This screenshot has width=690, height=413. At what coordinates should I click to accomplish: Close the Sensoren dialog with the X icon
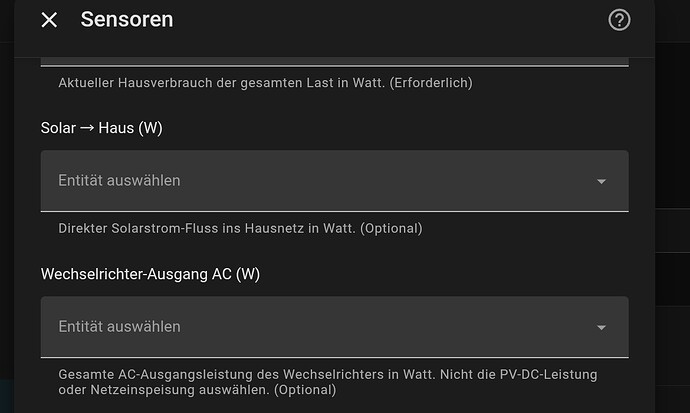pyautogui.click(x=49, y=20)
